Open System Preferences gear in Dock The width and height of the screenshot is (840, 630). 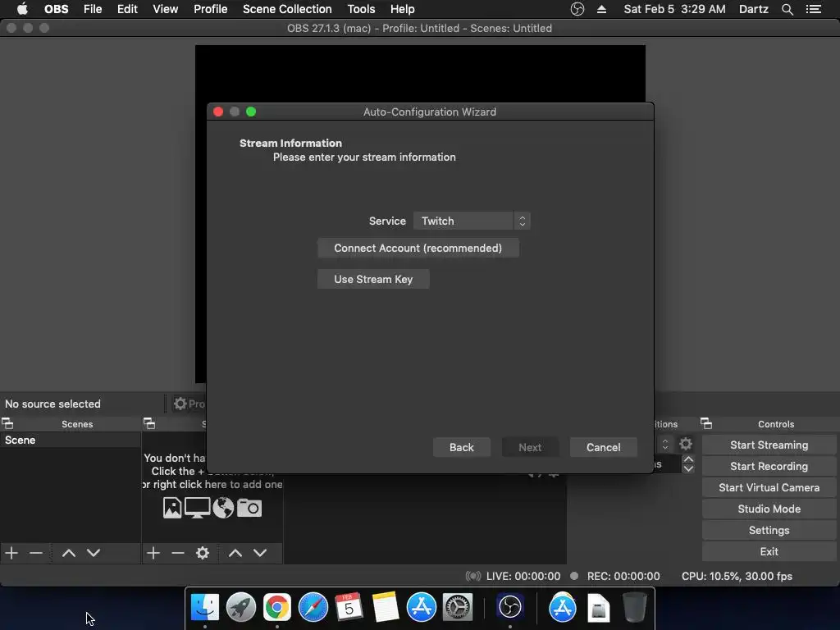point(457,608)
